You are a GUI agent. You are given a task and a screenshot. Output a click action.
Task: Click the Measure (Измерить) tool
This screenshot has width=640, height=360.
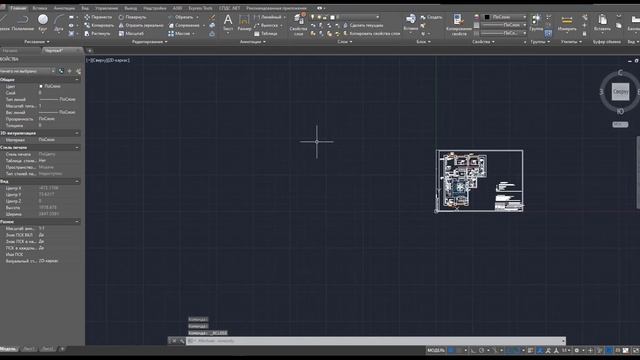coord(567,22)
